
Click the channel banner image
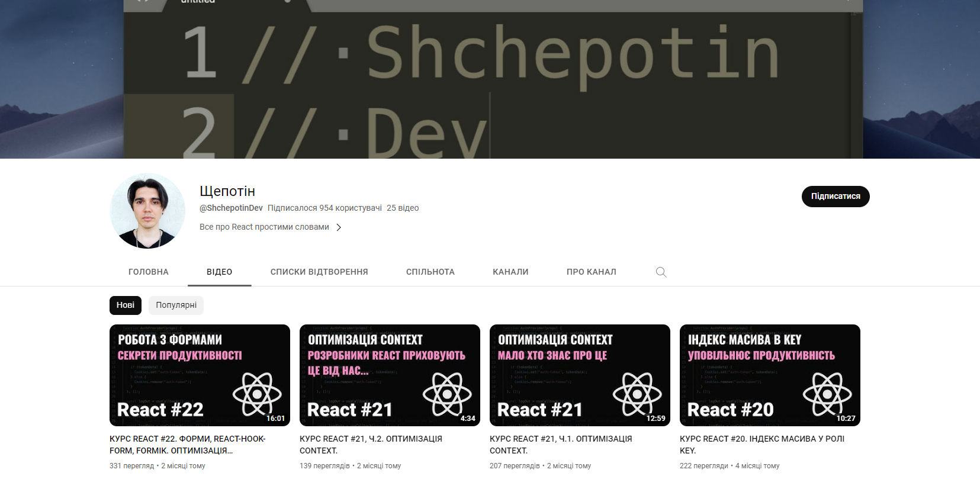(x=490, y=79)
